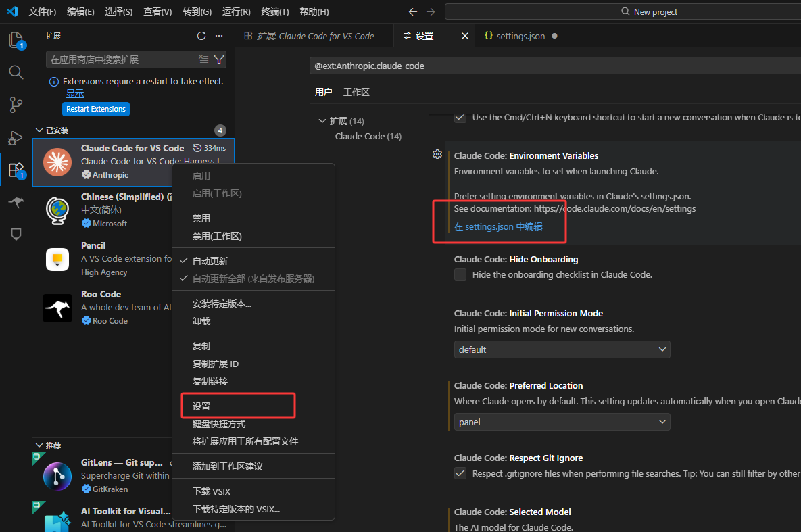
Task: Click the VS Code logo icon
Action: 12,11
